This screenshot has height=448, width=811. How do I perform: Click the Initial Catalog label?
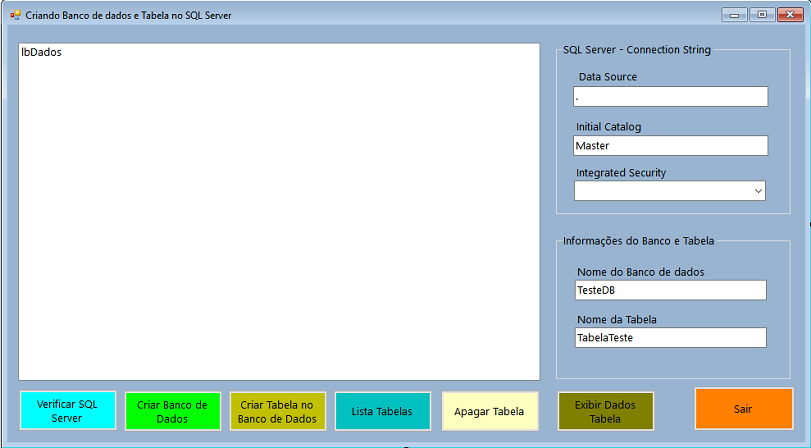(x=608, y=127)
